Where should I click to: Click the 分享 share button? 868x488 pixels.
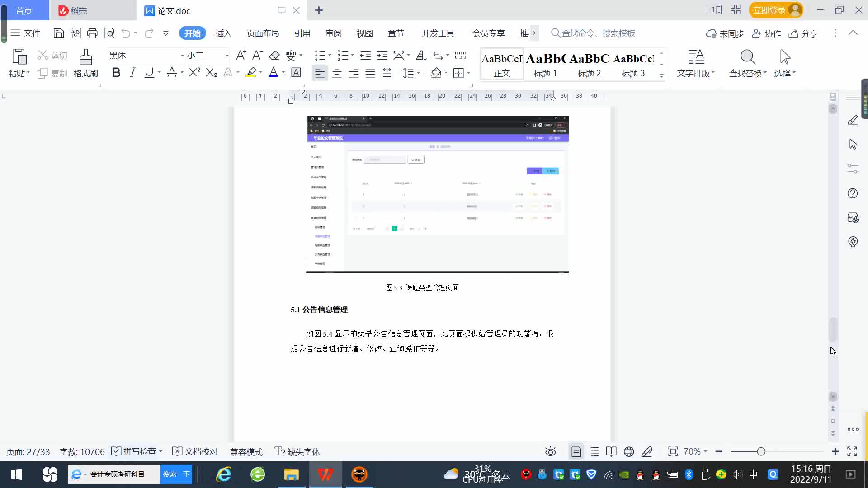tap(803, 33)
